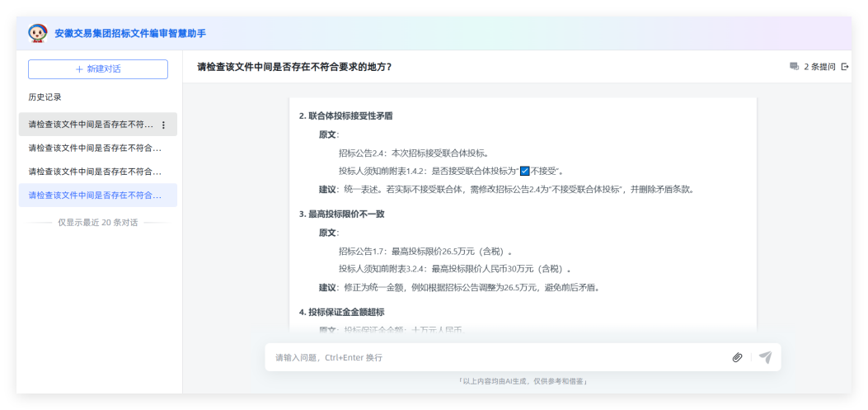Screen dimensions: 868x410
Task: Open the second history conversation
Action: click(95, 148)
